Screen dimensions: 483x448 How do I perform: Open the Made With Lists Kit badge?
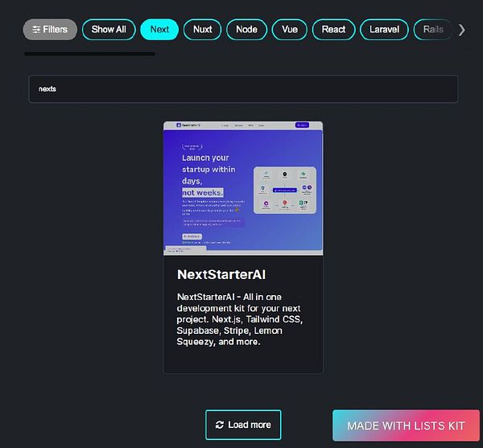coord(406,425)
